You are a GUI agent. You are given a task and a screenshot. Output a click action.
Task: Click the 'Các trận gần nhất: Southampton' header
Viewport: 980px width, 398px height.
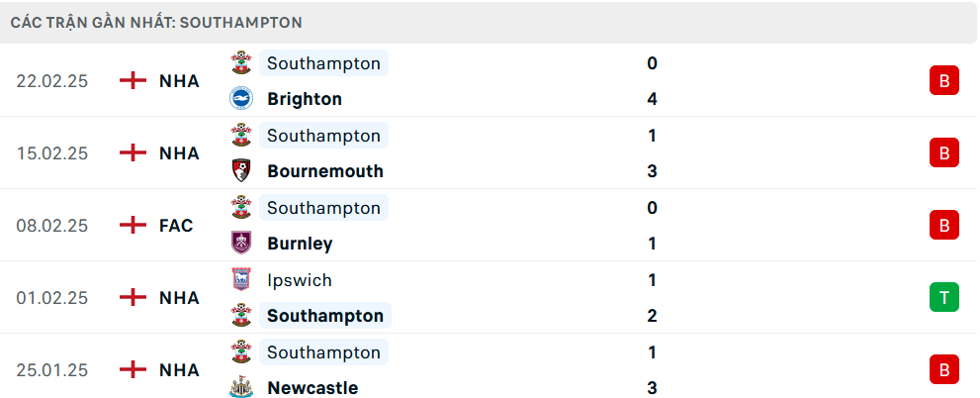coord(157,22)
